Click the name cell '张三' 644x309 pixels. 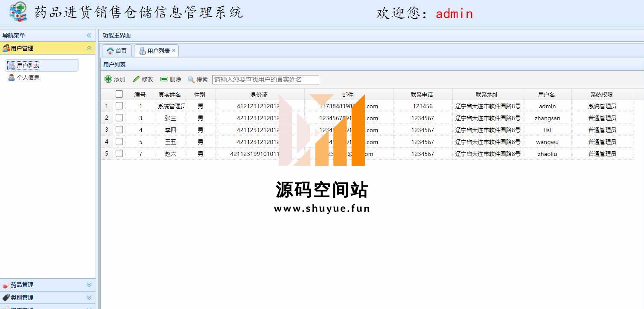pos(170,118)
